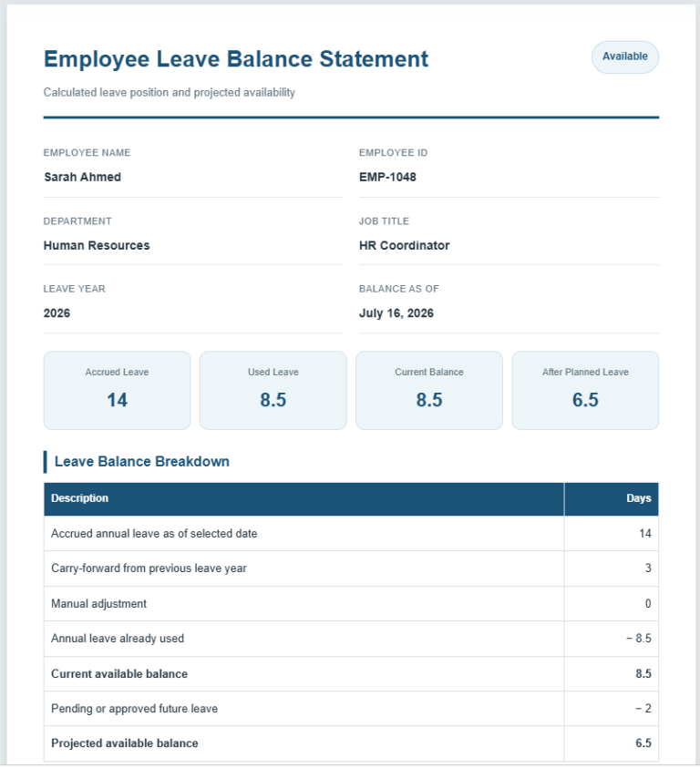Click the BALANCE AS OF label
Viewport: 700px width, 768px height.
coord(398,289)
